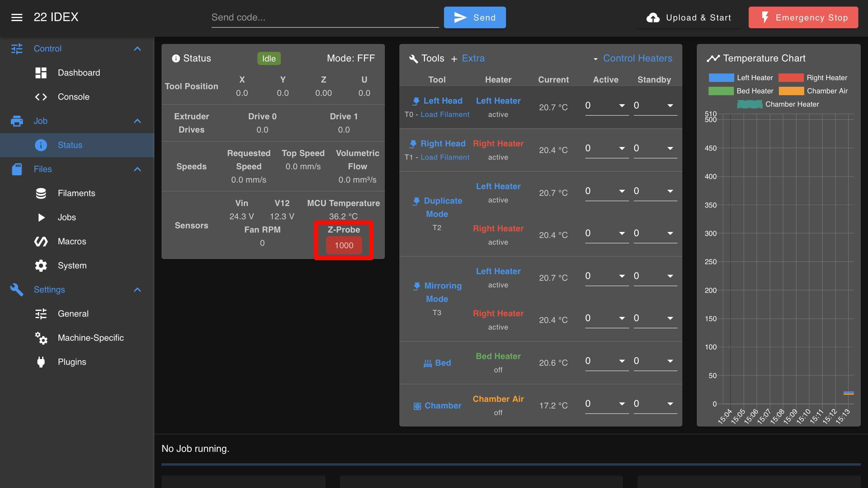Click the Send button

point(474,17)
